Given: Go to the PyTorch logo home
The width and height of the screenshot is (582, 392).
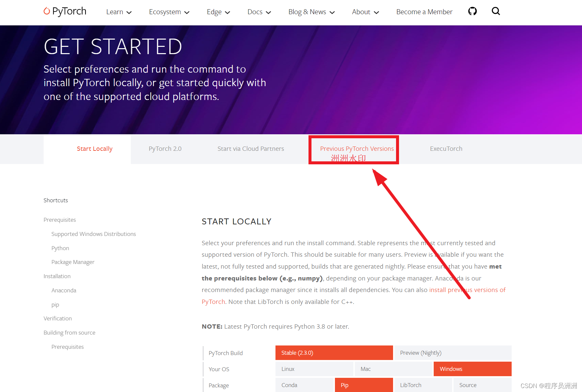Looking at the screenshot, I should tap(65, 11).
